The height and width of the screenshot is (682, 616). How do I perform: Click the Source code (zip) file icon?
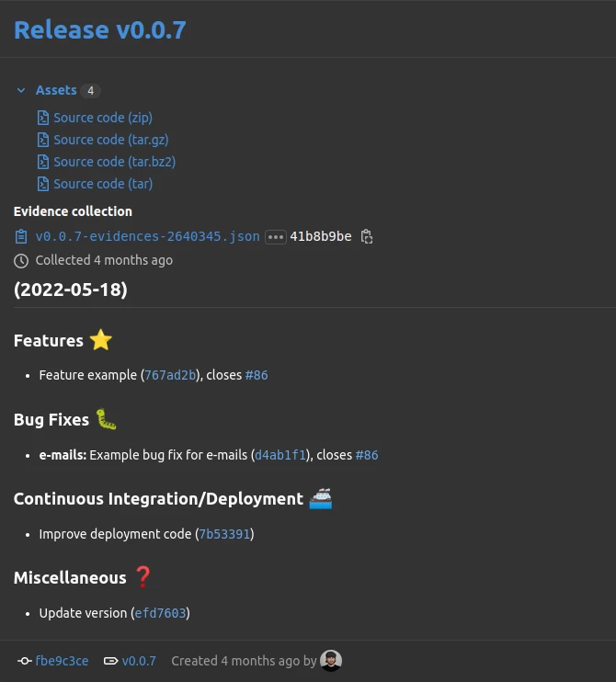click(42, 118)
